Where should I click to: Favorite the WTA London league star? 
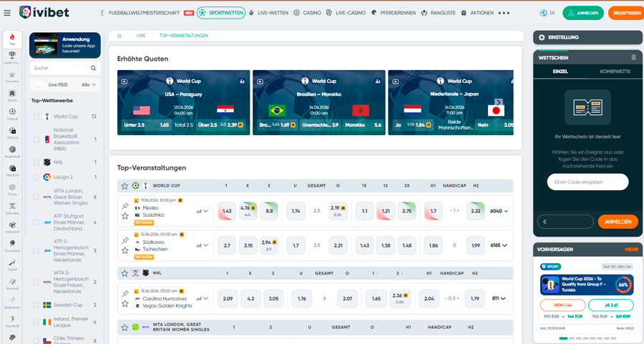[125, 327]
